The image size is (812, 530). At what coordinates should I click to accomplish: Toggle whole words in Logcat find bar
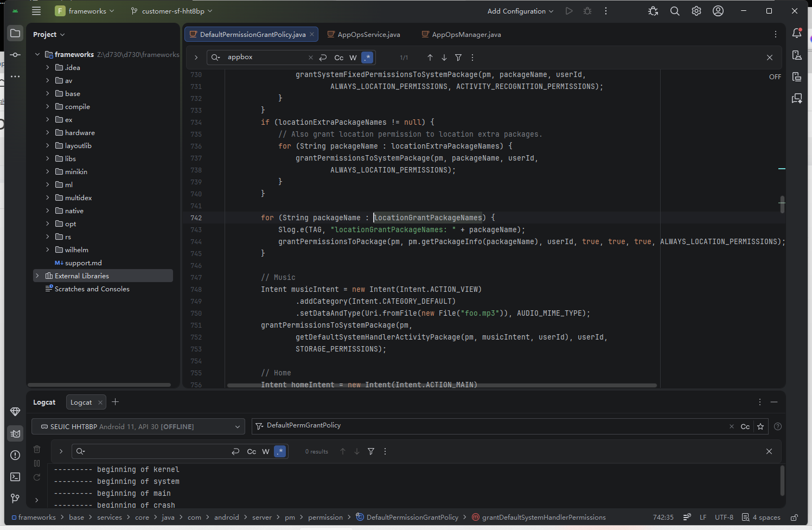[x=266, y=451]
